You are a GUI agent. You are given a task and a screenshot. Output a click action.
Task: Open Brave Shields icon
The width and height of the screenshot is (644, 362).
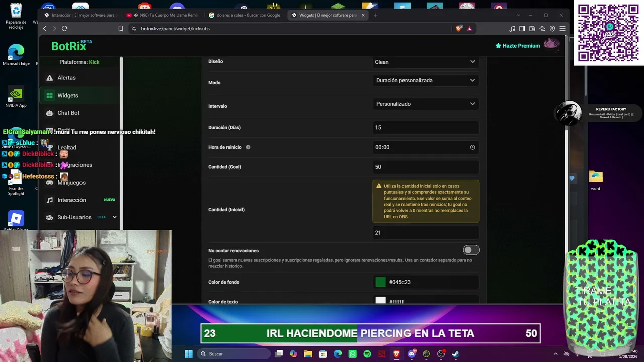click(x=458, y=29)
